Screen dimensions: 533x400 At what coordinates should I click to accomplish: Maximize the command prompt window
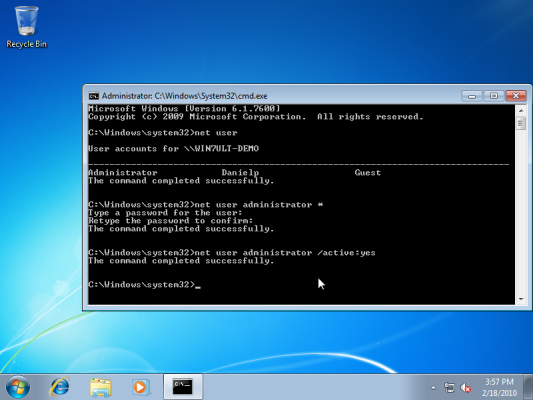pyautogui.click(x=494, y=96)
